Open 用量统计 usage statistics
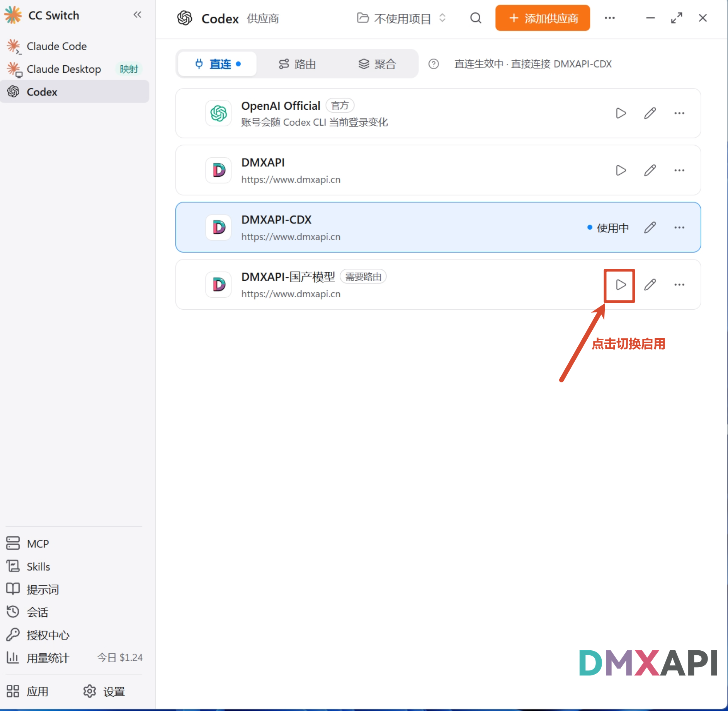The width and height of the screenshot is (728, 711). tap(75, 658)
